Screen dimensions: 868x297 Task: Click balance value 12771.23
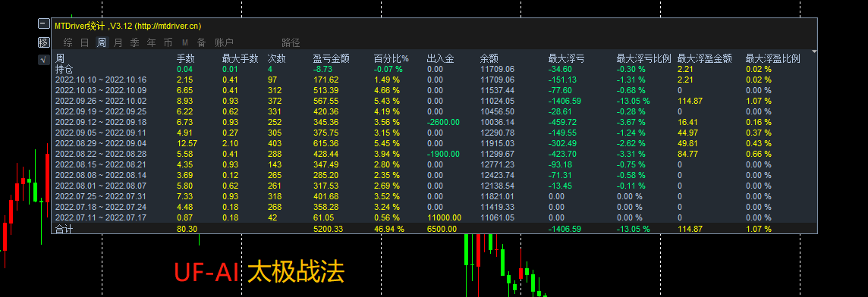click(x=497, y=164)
